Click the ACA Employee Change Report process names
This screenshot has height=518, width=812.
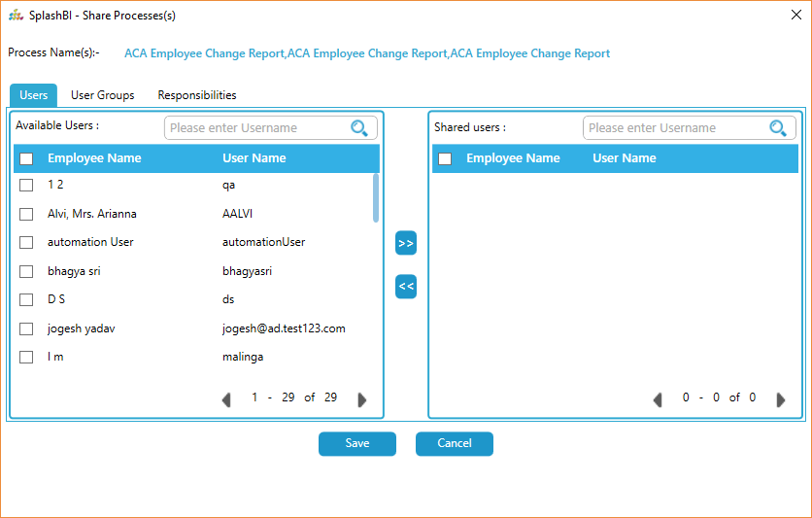pos(367,53)
